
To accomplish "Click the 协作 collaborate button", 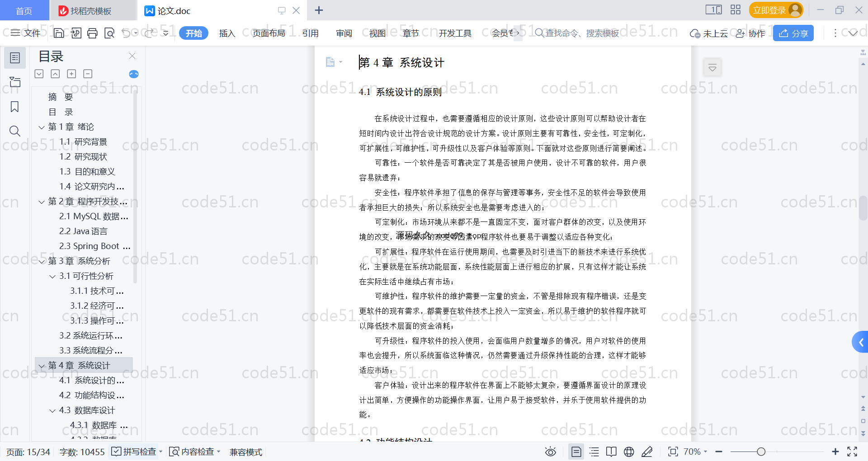I will pos(750,33).
